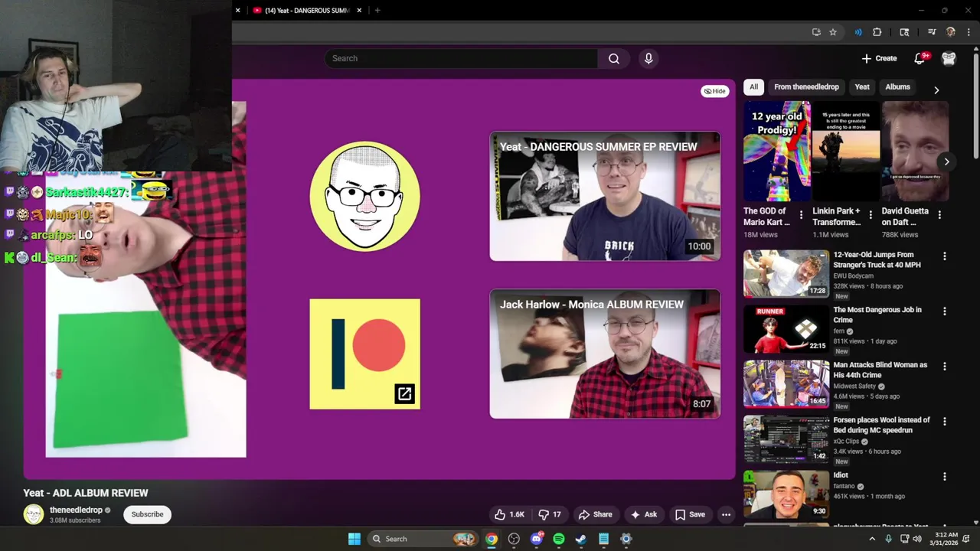Open Steam from the taskbar

click(581, 539)
